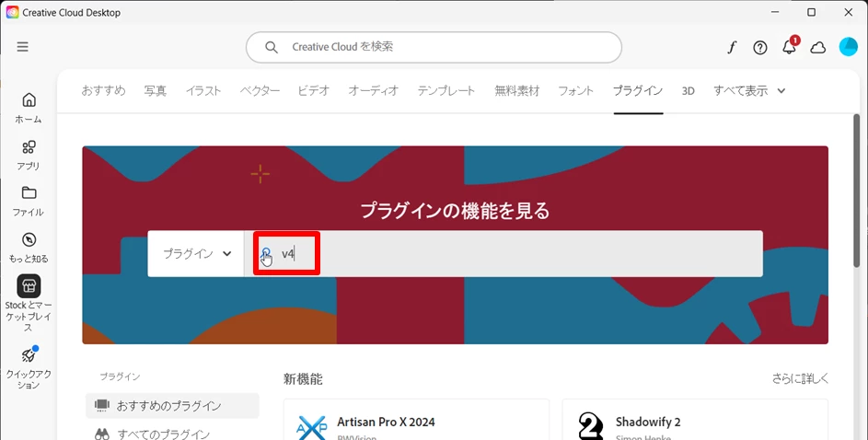868x440 pixels.
Task: Switch to the フォント tab
Action: pos(575,91)
